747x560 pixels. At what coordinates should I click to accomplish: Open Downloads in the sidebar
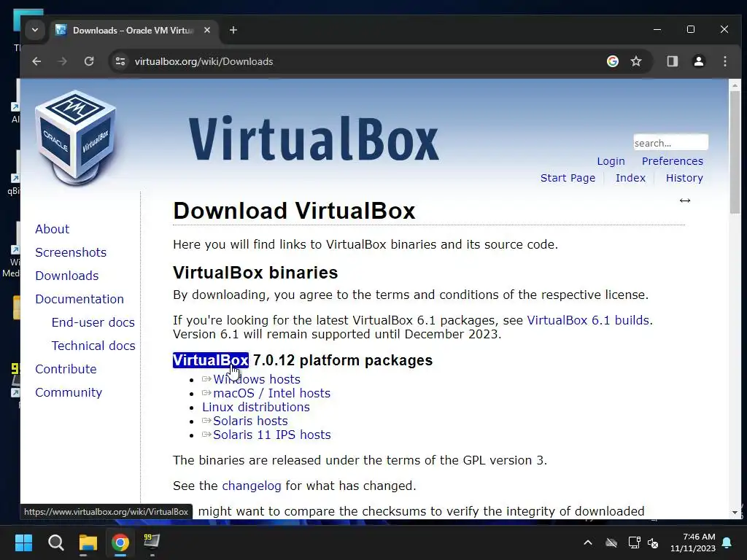click(66, 276)
